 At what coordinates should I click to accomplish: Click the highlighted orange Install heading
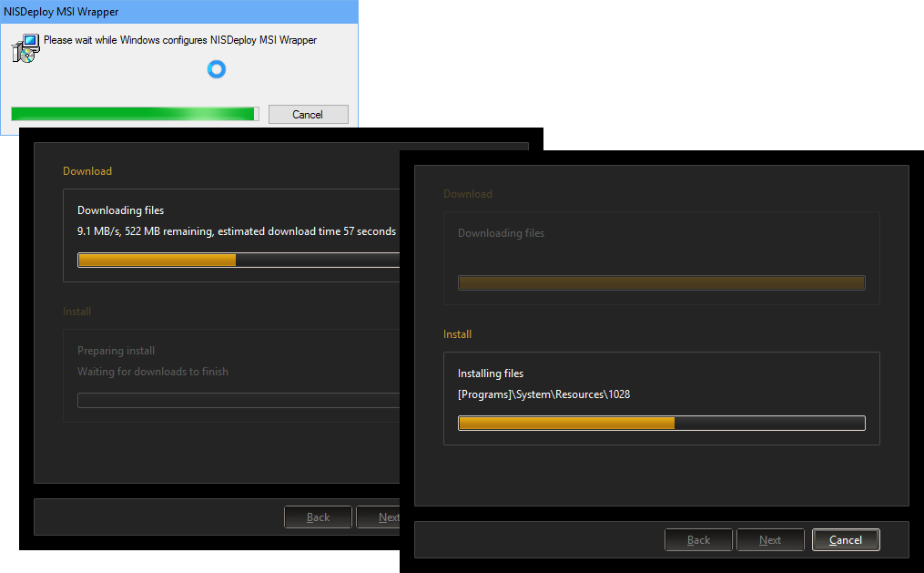(457, 334)
